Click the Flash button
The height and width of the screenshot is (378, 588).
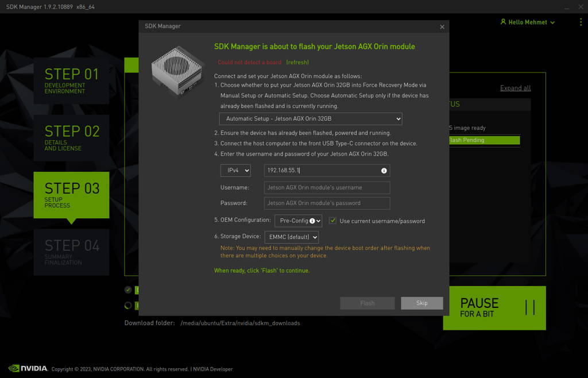(367, 303)
